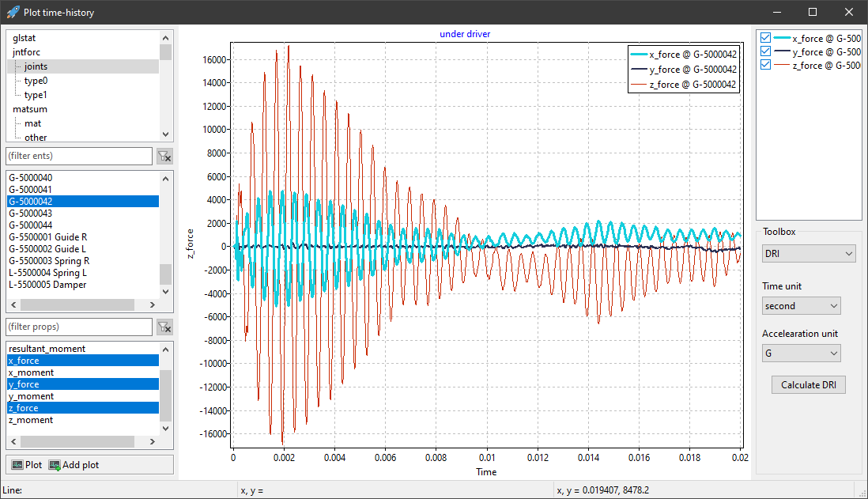Select the mat tree node
Viewport: 868px width, 499px height.
tap(32, 123)
